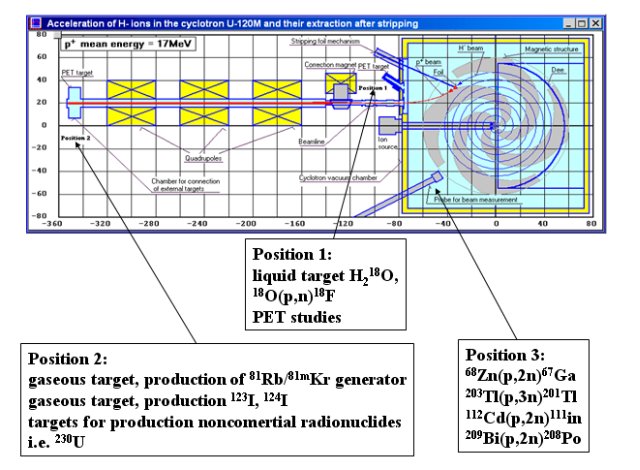Click the 'Position 1:' heading in text box

(292, 255)
